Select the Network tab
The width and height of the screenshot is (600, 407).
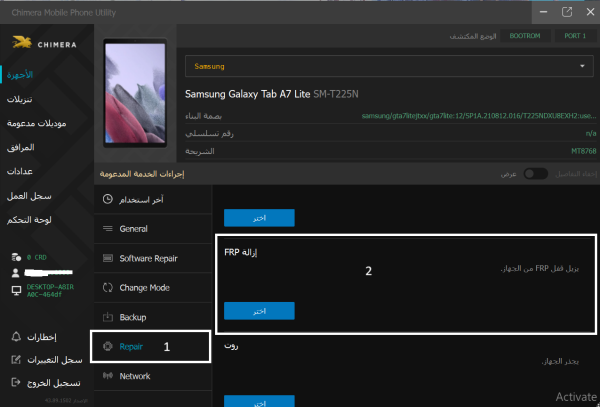(153, 376)
